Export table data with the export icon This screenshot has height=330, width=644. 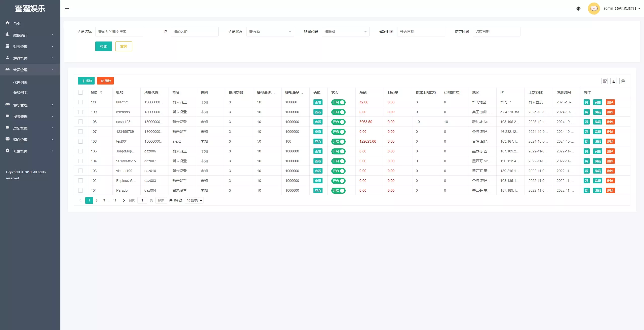(614, 81)
